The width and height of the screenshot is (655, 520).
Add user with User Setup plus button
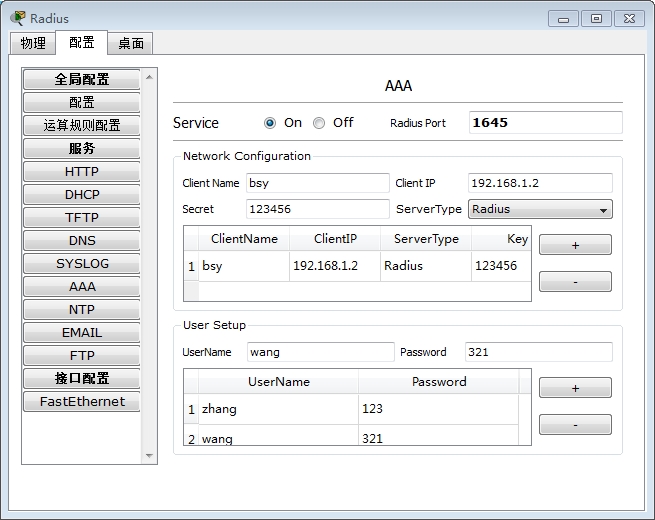point(575,388)
